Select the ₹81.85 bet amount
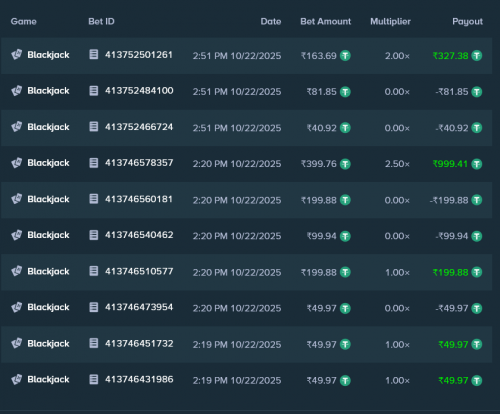This screenshot has width=500, height=414. (321, 92)
